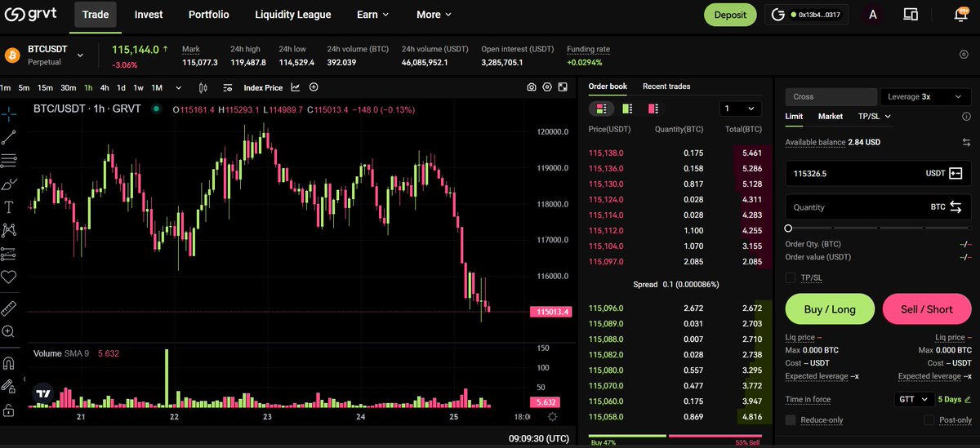Screen dimensions: 980x448
Task: Enable the TP/SL checkbox
Action: (x=791, y=277)
